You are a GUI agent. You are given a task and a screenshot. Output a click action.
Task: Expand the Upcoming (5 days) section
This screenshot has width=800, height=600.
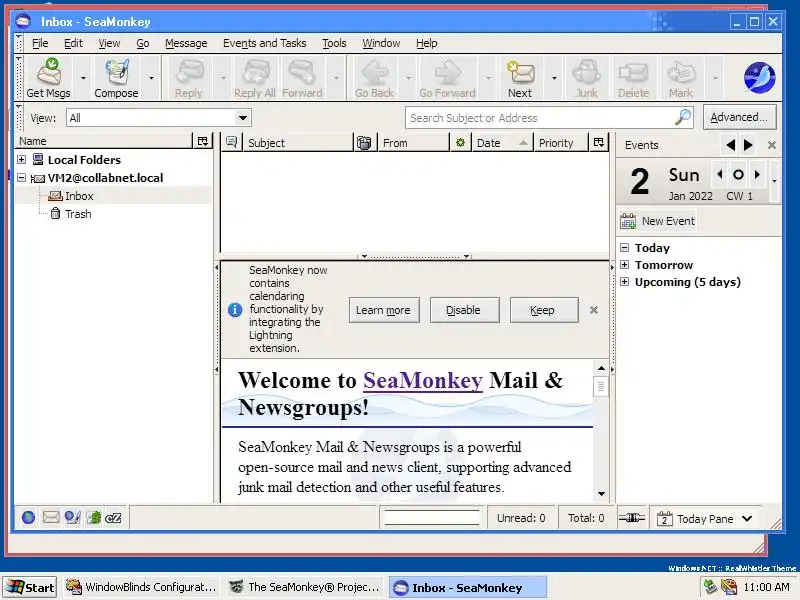[x=624, y=282]
